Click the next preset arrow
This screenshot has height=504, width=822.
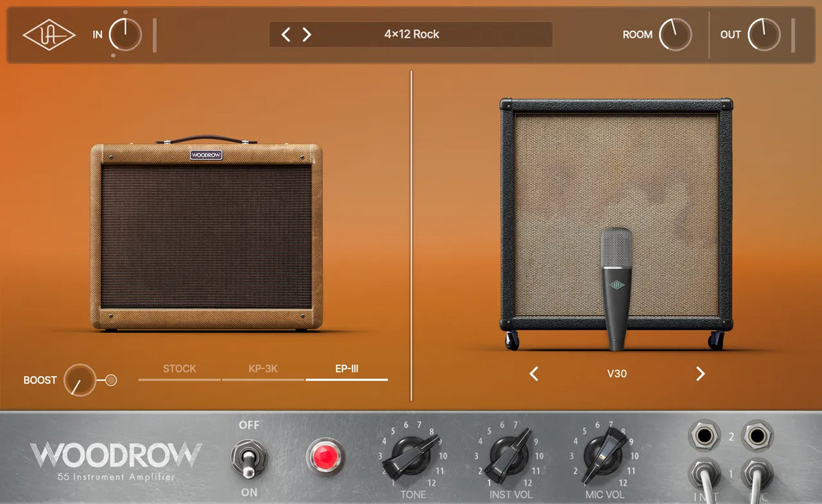point(306,33)
